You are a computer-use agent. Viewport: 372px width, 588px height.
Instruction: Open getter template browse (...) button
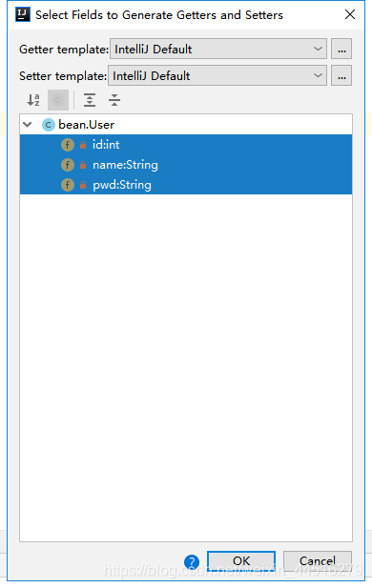pyautogui.click(x=341, y=49)
